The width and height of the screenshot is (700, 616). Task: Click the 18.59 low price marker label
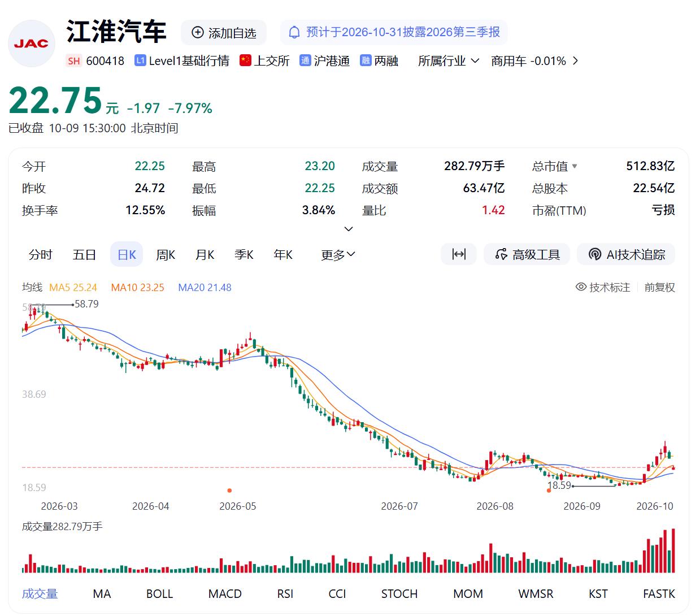coord(559,485)
